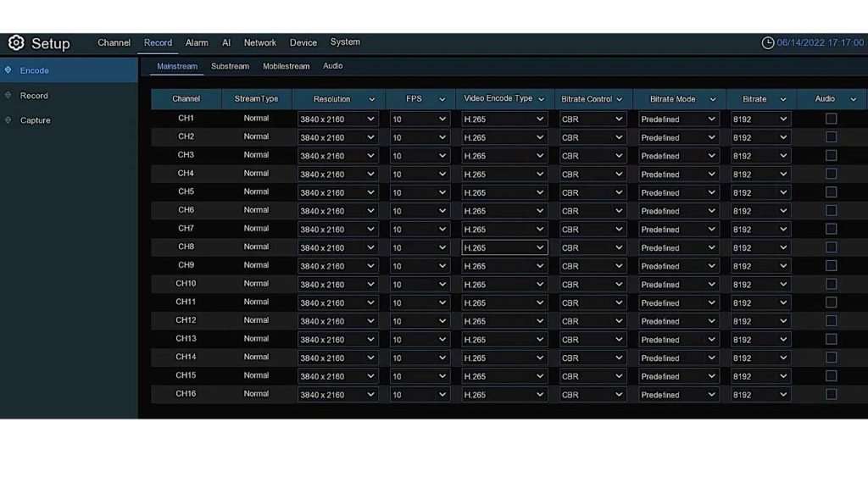Select the CH10 channel row label
The width and height of the screenshot is (868, 488).
[x=186, y=284]
